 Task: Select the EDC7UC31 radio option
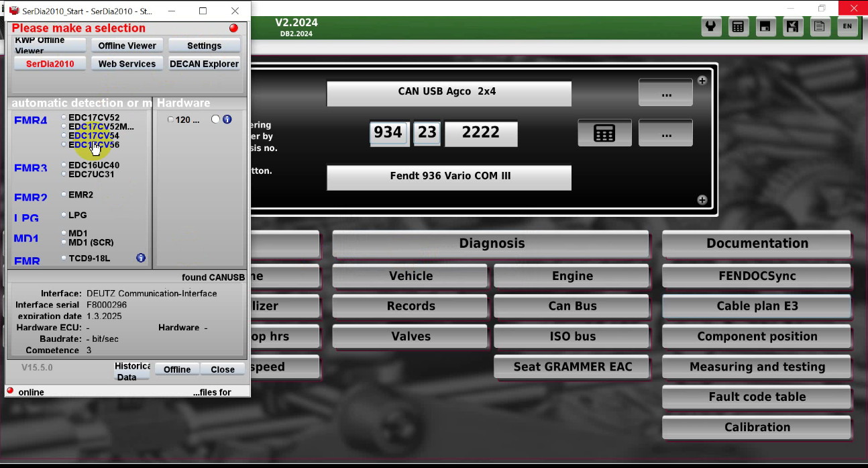(64, 174)
